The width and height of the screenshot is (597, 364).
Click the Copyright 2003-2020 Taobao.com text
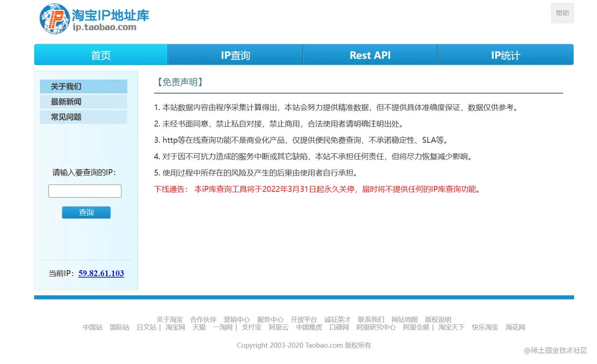(304, 345)
